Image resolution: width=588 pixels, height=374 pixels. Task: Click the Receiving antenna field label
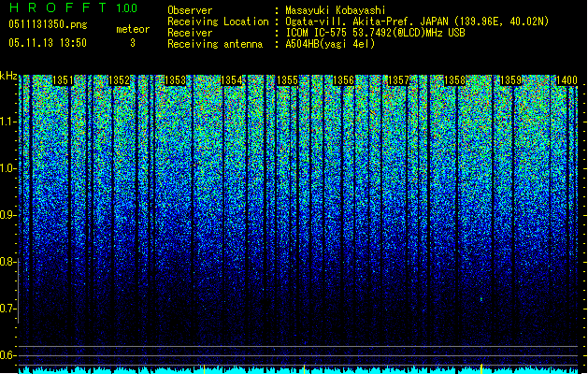point(215,44)
